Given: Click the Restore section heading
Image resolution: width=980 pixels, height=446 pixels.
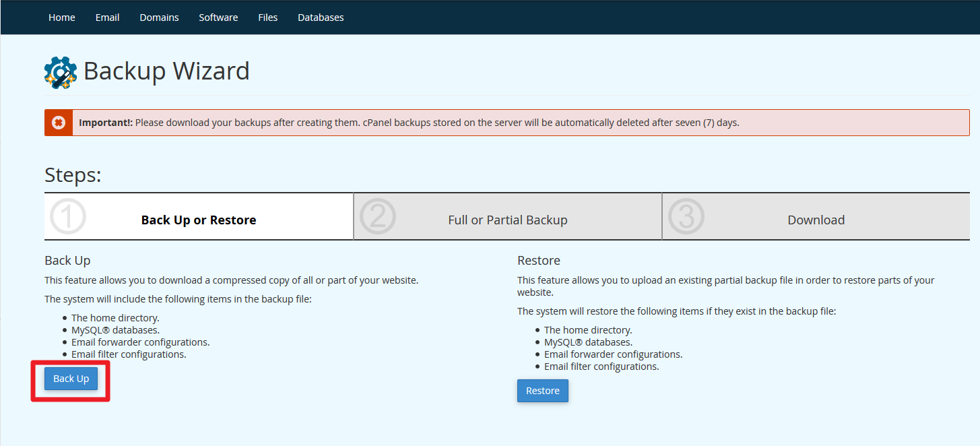Looking at the screenshot, I should tap(538, 261).
